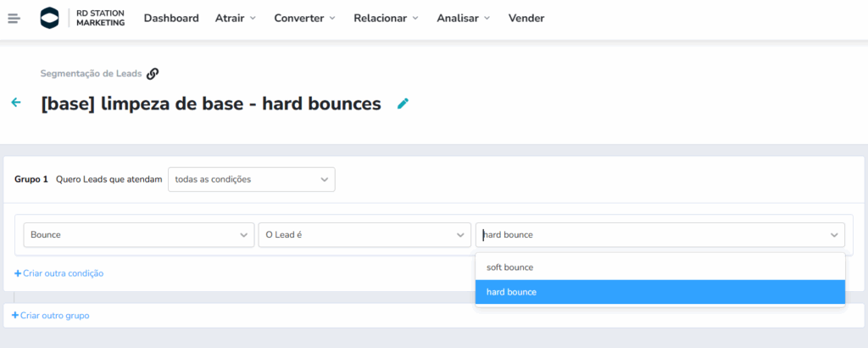
Task: Expand the Converter menu
Action: click(305, 18)
